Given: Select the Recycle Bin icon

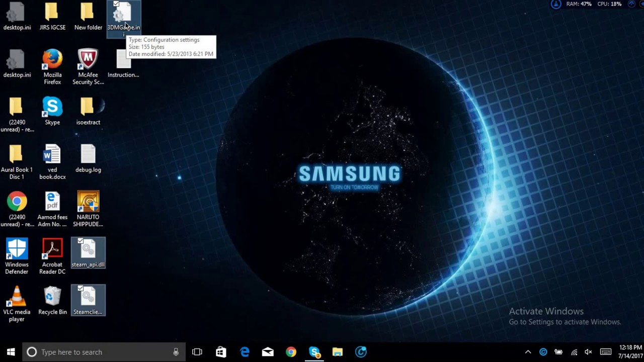Looking at the screenshot, I should (52, 301).
